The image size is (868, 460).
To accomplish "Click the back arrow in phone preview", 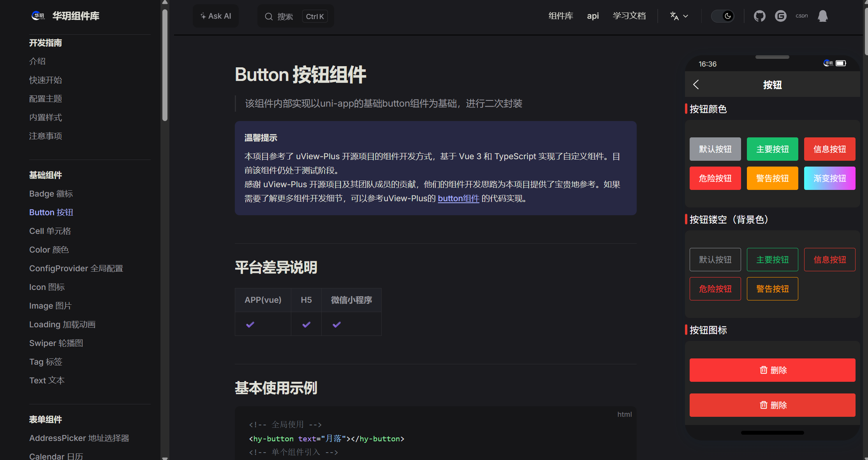I will 696,84.
